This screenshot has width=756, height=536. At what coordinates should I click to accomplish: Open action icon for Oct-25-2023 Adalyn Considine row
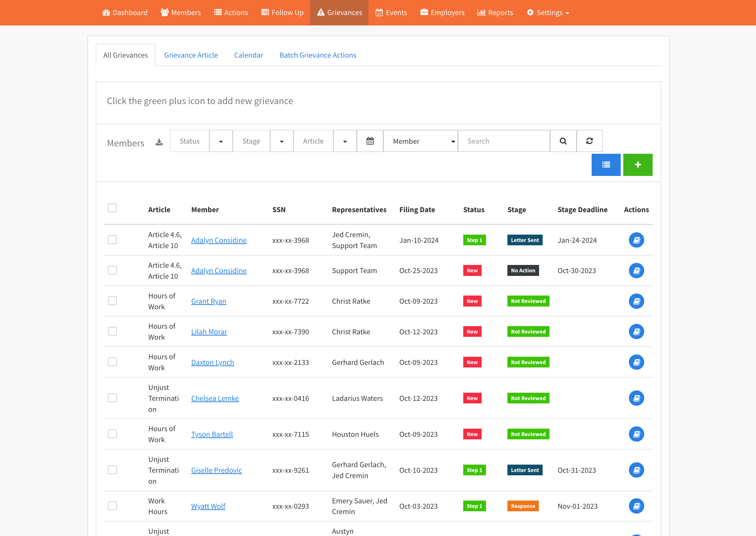pos(637,271)
